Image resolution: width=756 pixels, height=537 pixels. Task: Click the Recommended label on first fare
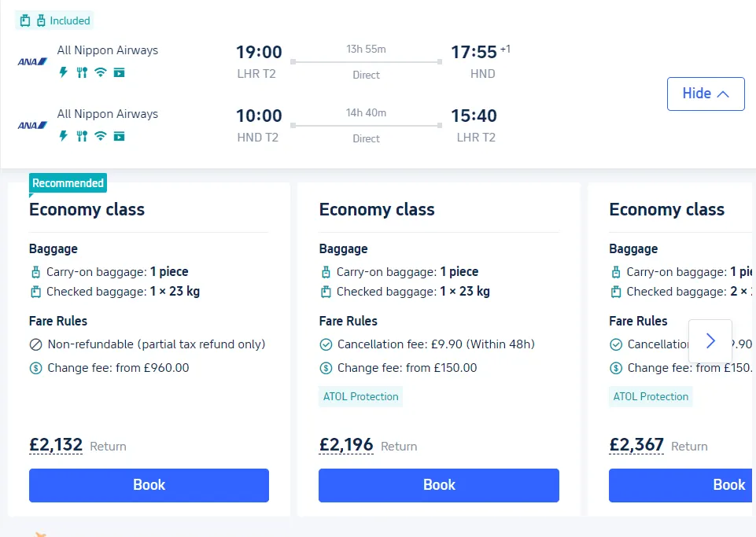[x=68, y=183]
